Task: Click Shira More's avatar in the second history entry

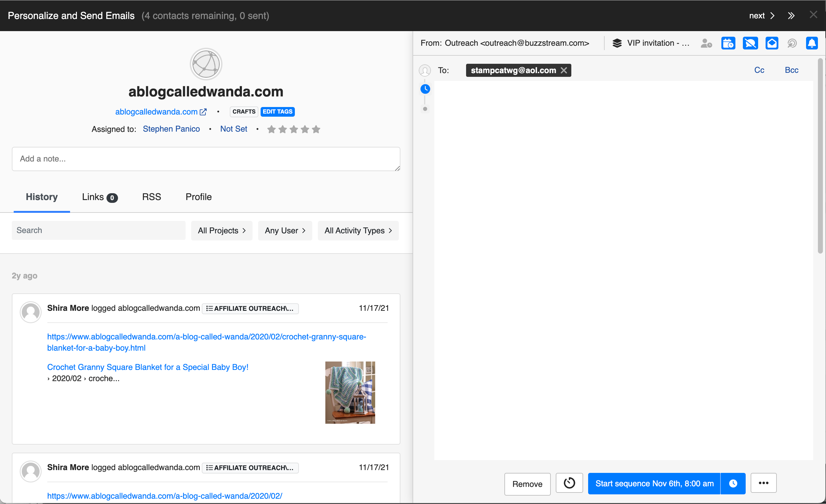Action: (x=31, y=471)
